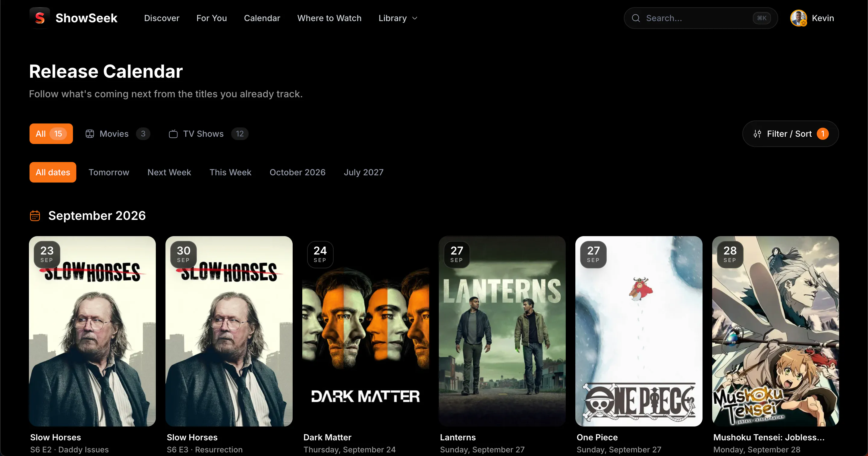Click the All count badge 15
The width and height of the screenshot is (868, 456).
(58, 134)
